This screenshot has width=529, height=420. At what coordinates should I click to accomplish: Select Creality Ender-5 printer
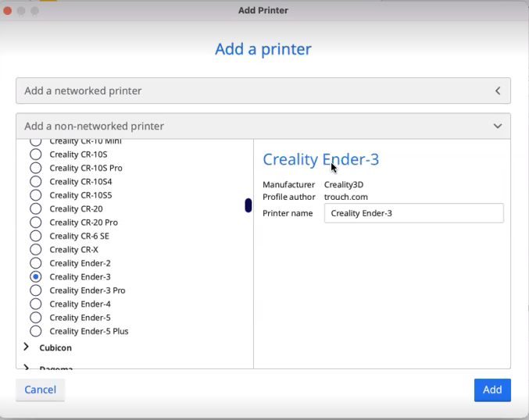tap(35, 318)
